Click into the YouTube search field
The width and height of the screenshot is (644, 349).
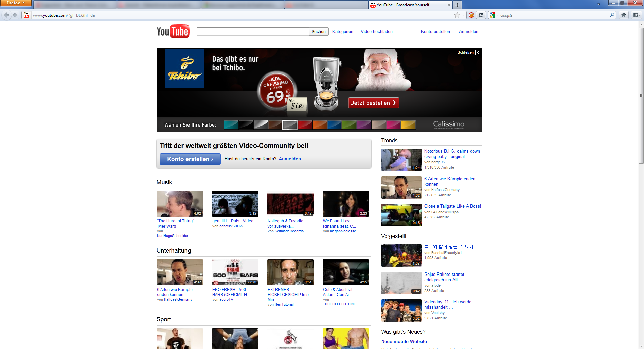[253, 32]
